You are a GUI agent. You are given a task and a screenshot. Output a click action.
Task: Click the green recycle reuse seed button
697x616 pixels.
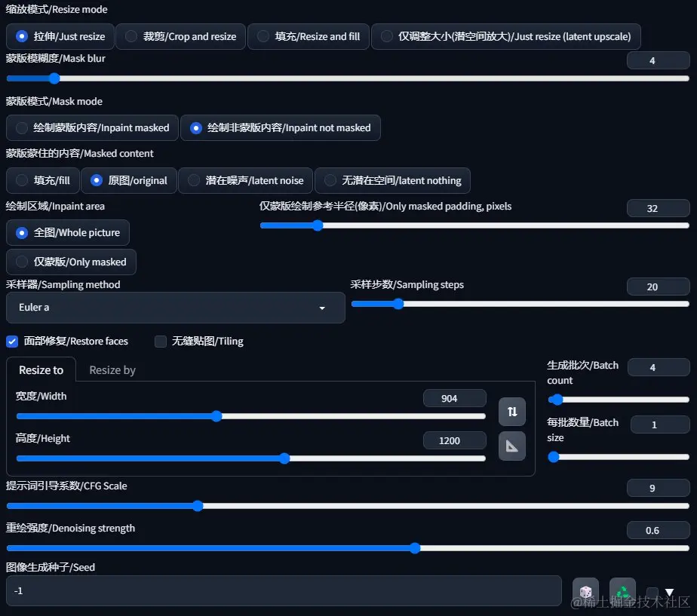click(622, 592)
